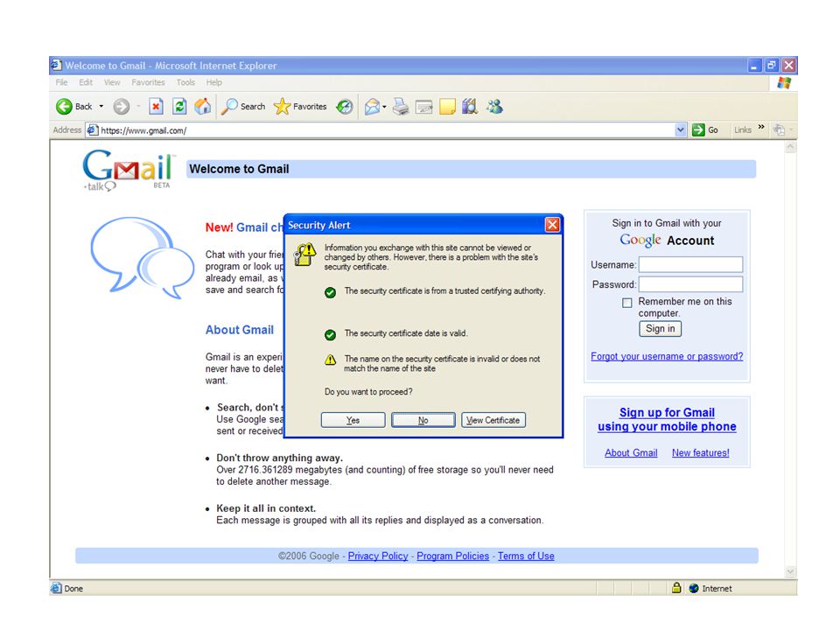840x630 pixels.
Task: Click the Back arrow icon
Action: [64, 107]
